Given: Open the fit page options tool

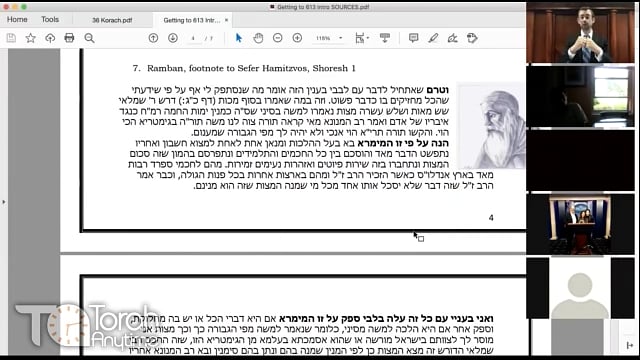Looking at the screenshot, I should 361,38.
